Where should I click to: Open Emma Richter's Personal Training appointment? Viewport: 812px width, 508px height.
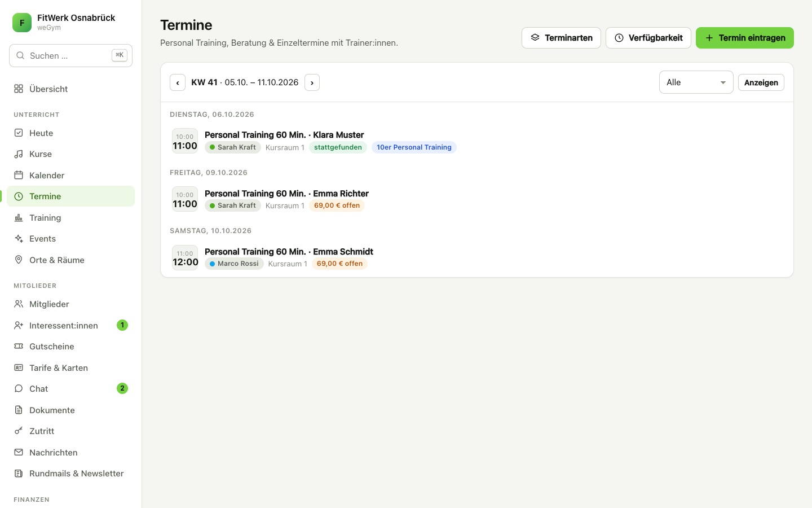[477, 199]
